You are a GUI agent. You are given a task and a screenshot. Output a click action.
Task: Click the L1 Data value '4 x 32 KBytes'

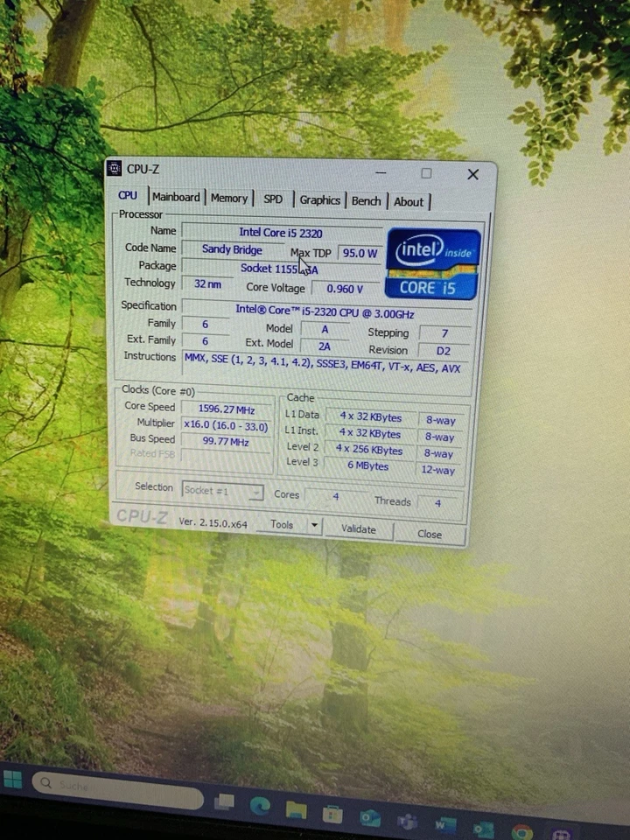click(371, 416)
